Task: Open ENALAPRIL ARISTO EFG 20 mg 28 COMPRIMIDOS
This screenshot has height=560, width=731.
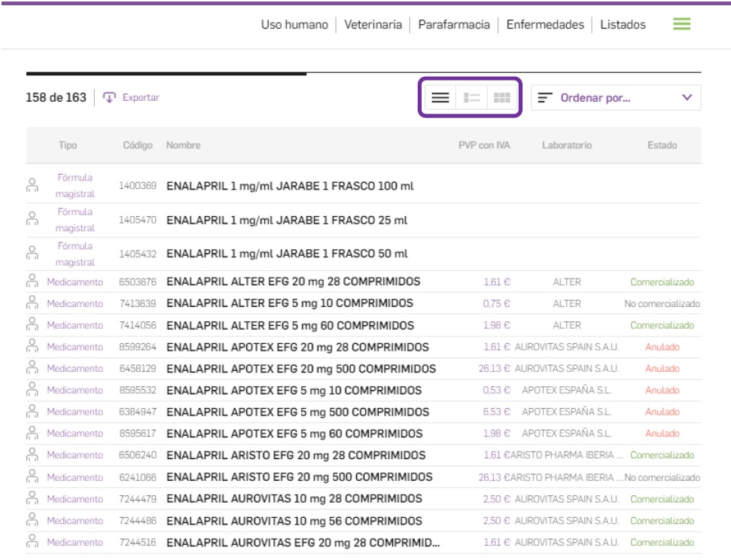Action: point(296,455)
